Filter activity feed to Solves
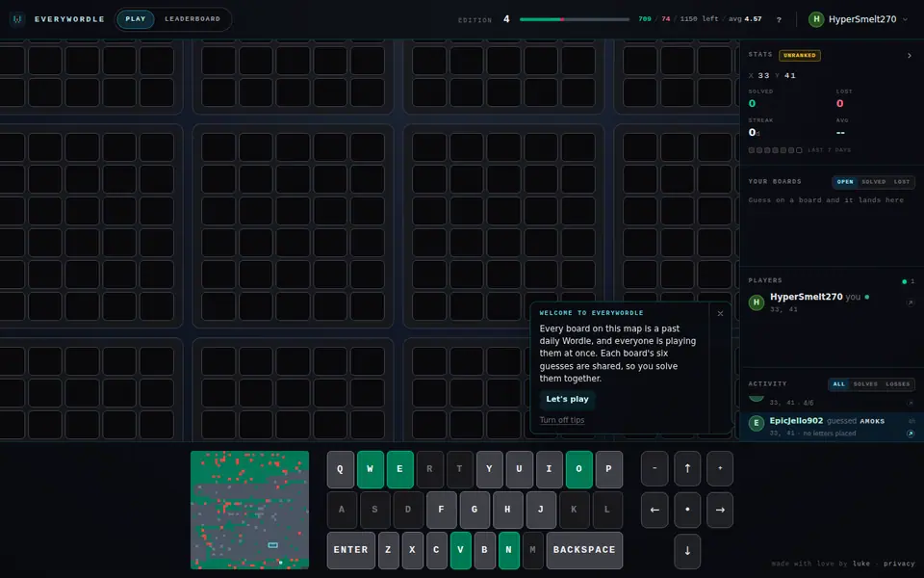The image size is (924, 578). click(x=865, y=384)
